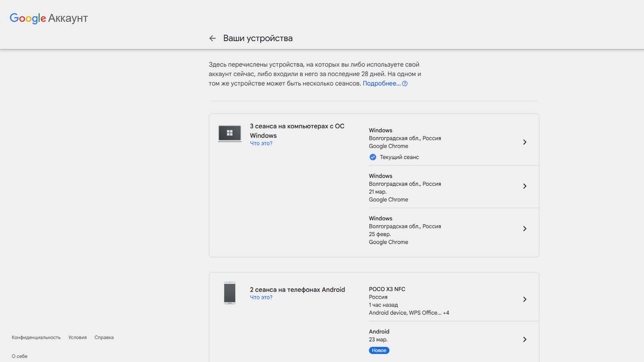
Task: Open the Google Аккаунт logo link
Action: tap(49, 18)
